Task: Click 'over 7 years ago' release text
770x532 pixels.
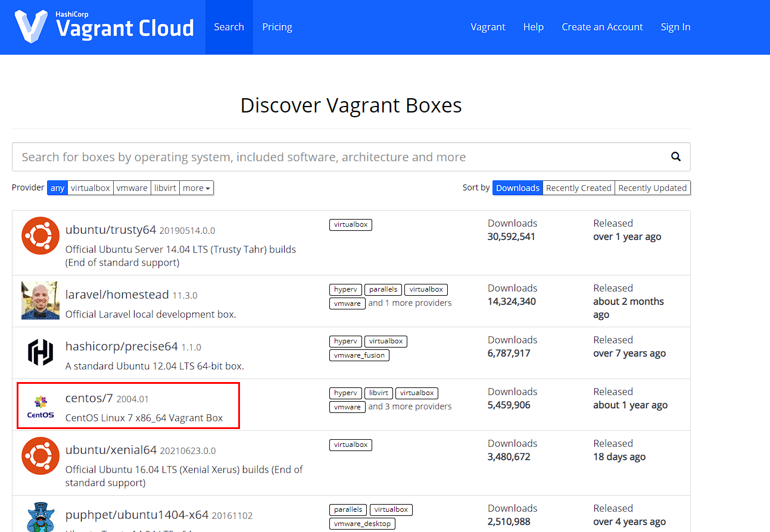Action: pos(629,353)
